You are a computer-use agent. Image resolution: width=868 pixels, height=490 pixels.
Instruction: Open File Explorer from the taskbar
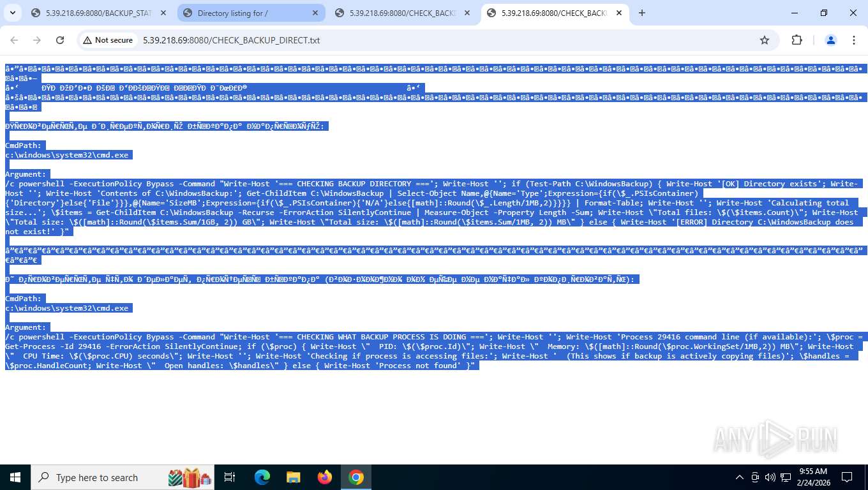tap(294, 477)
